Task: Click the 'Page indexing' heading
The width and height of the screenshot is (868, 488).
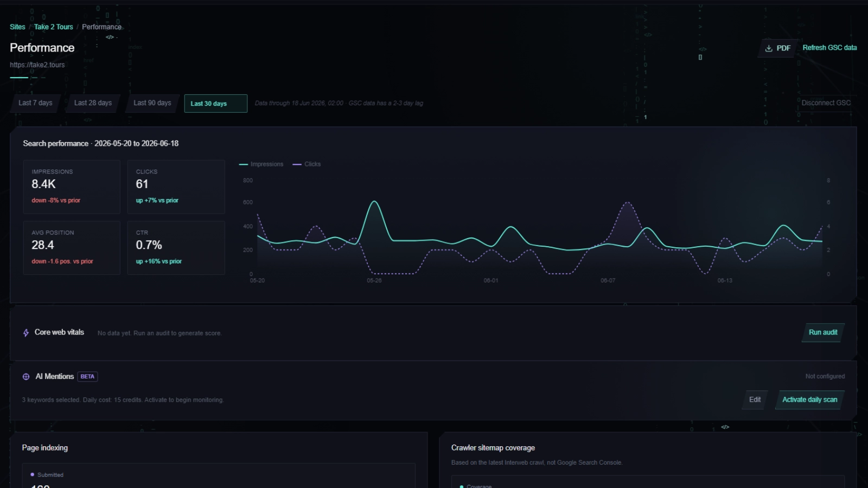Action: point(45,448)
